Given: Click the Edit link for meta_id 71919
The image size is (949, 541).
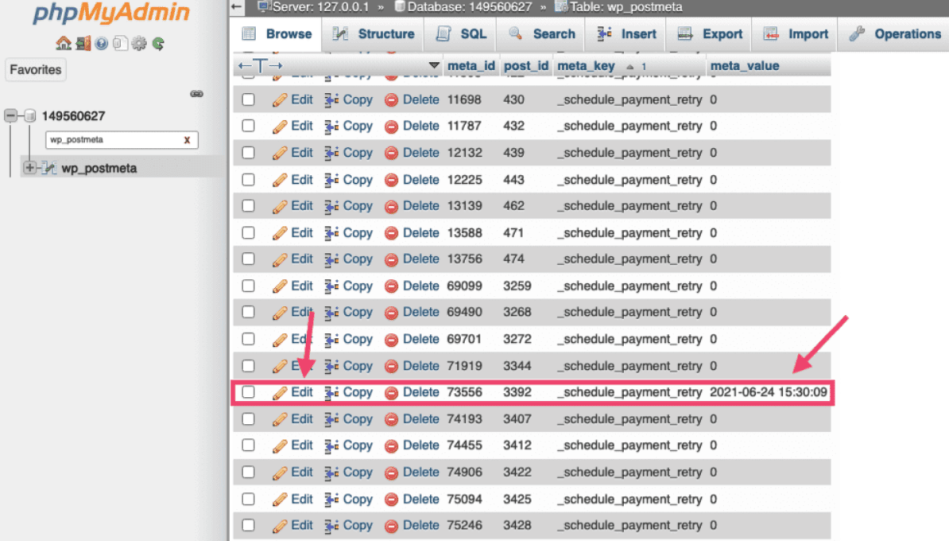Looking at the screenshot, I should [x=301, y=366].
